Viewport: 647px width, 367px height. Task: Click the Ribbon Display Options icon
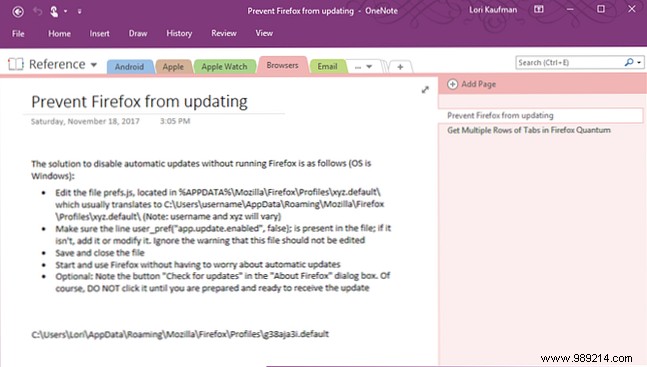[x=539, y=9]
